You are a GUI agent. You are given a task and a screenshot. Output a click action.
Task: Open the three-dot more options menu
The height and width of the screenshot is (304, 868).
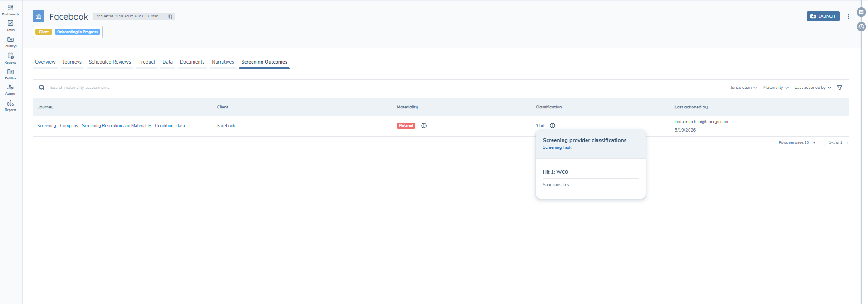coord(848,16)
